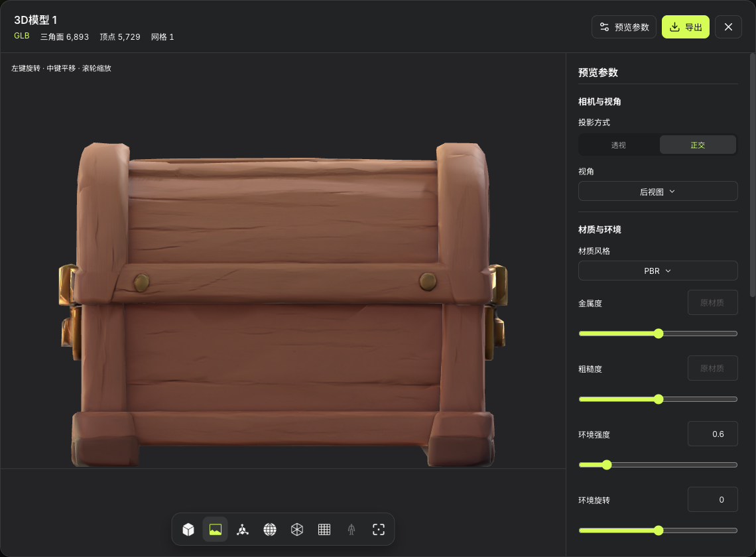Click the human figure scale icon
The image size is (756, 557).
pyautogui.click(x=351, y=530)
